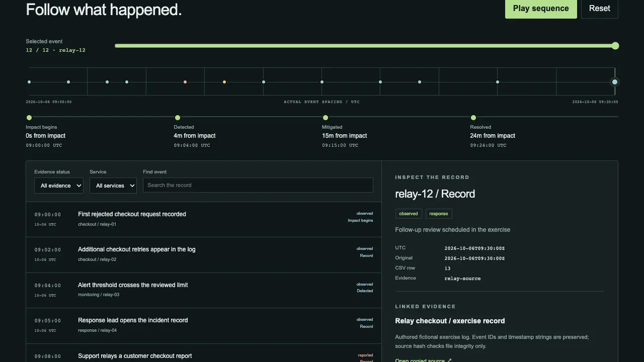This screenshot has width=644, height=362.
Task: Click the 24m from impact text
Action: click(x=493, y=136)
